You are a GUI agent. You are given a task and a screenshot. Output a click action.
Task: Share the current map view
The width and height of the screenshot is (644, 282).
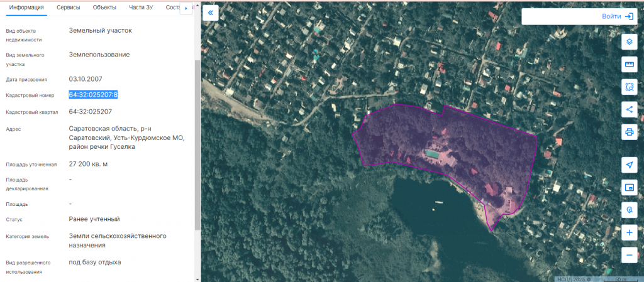[x=629, y=109]
